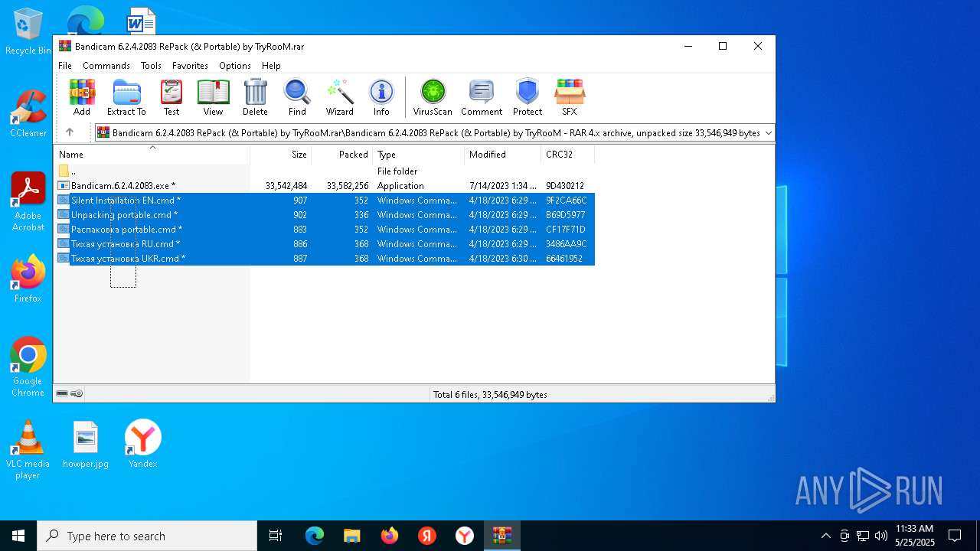This screenshot has height=551, width=980.
Task: Sort by Type column header
Action: (x=419, y=155)
